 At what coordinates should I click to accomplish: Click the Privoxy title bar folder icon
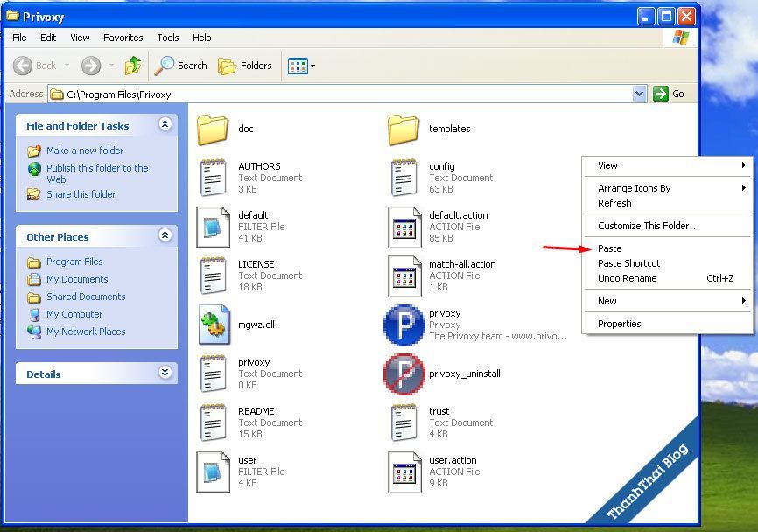click(12, 16)
